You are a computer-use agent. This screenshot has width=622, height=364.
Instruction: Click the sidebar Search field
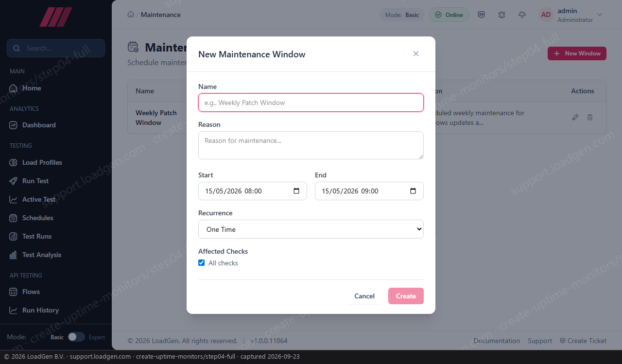pos(56,48)
